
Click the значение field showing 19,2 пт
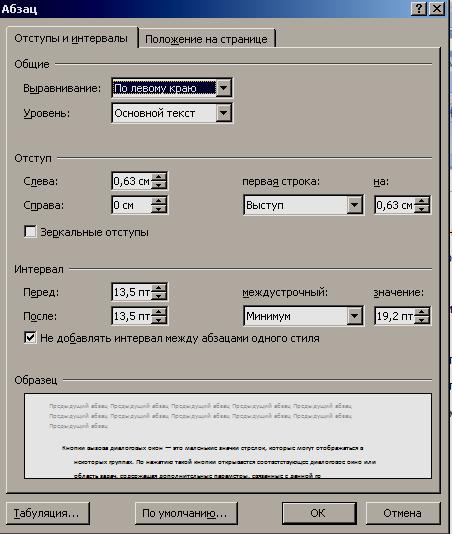tap(395, 316)
